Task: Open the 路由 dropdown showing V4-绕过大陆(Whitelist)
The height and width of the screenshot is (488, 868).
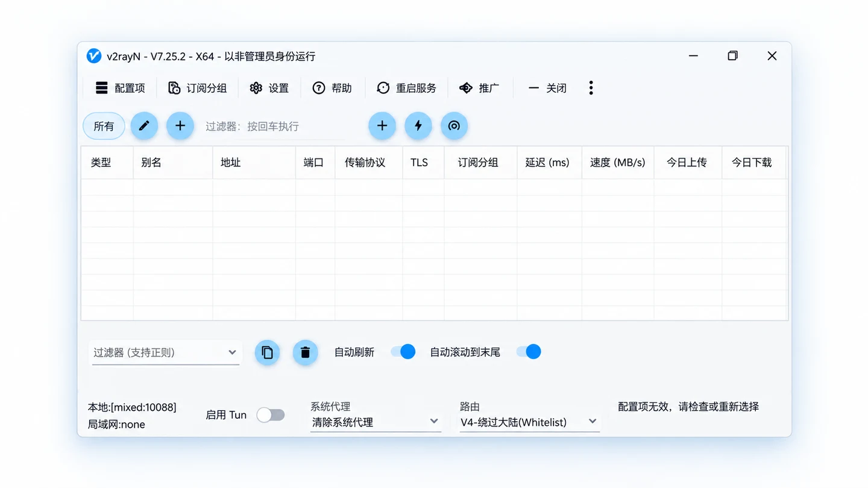Action: 530,422
